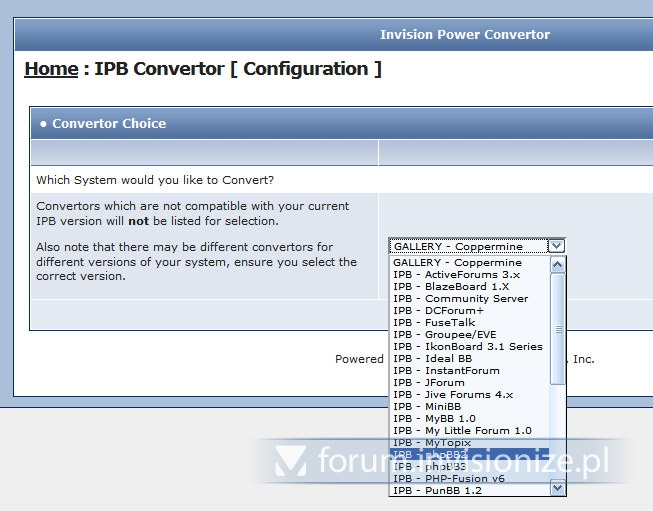Screen dimensions: 653x511
Task: Click scroll down arrow in convertor list
Action: tap(558, 488)
